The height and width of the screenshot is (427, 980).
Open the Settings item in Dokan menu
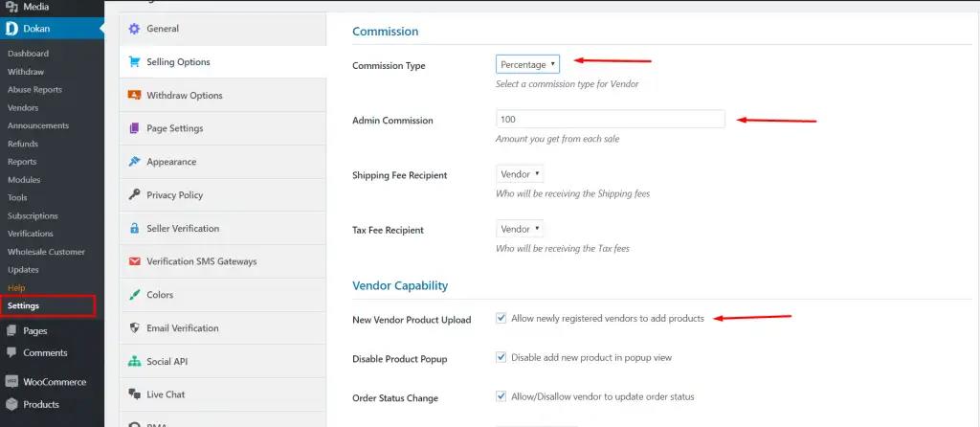pos(24,306)
